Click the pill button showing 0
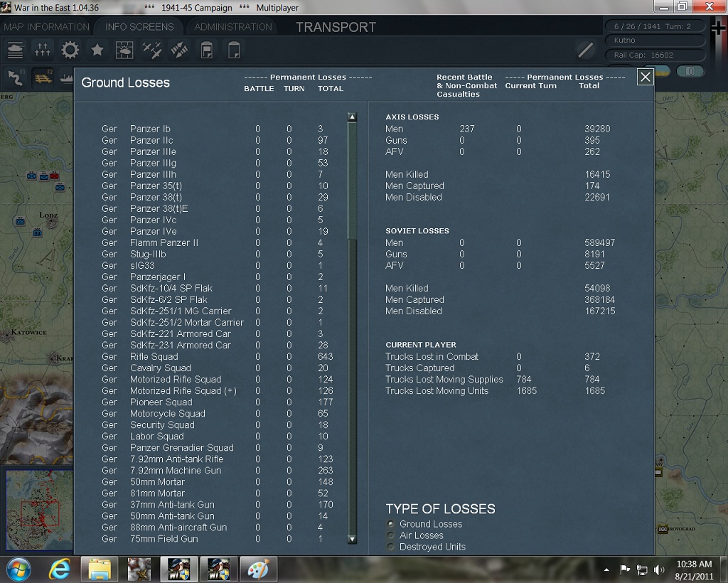 click(x=690, y=71)
